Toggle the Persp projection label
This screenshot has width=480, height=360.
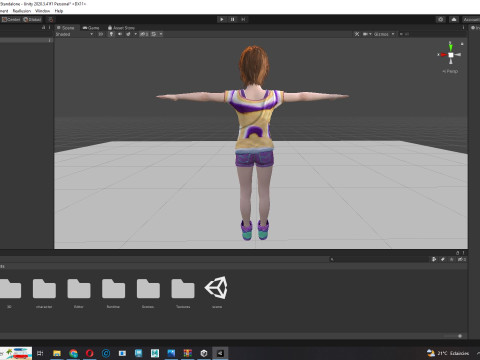coord(450,71)
